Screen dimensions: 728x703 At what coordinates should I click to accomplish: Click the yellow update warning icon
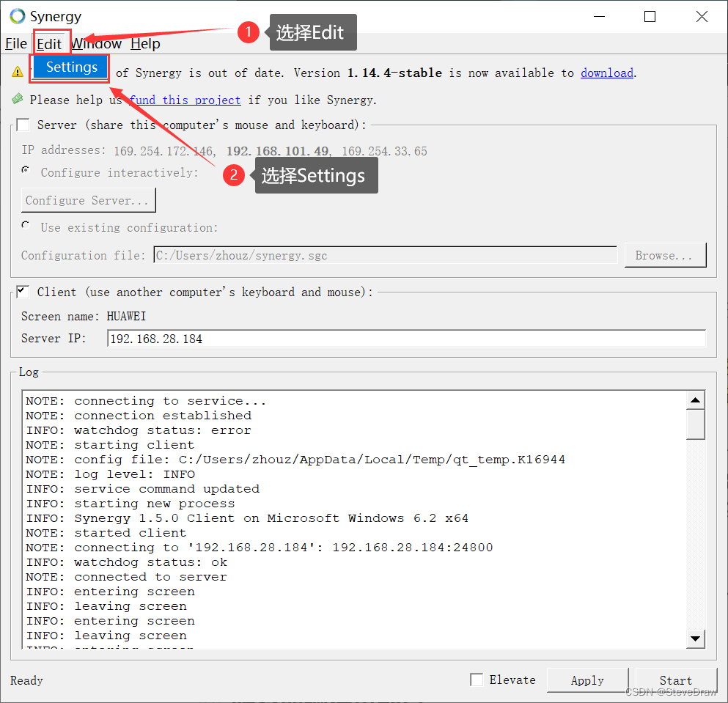(18, 72)
